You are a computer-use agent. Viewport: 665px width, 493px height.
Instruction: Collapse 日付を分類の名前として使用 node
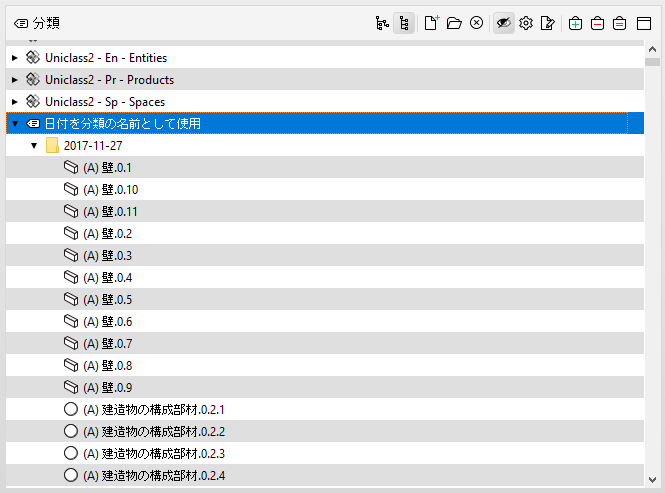(15, 123)
